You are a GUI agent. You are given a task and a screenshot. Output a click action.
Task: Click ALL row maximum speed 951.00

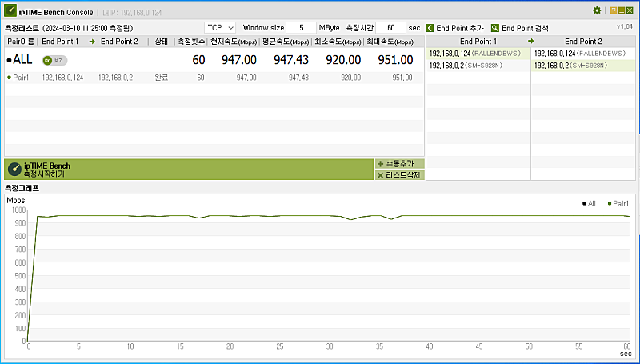(x=395, y=60)
